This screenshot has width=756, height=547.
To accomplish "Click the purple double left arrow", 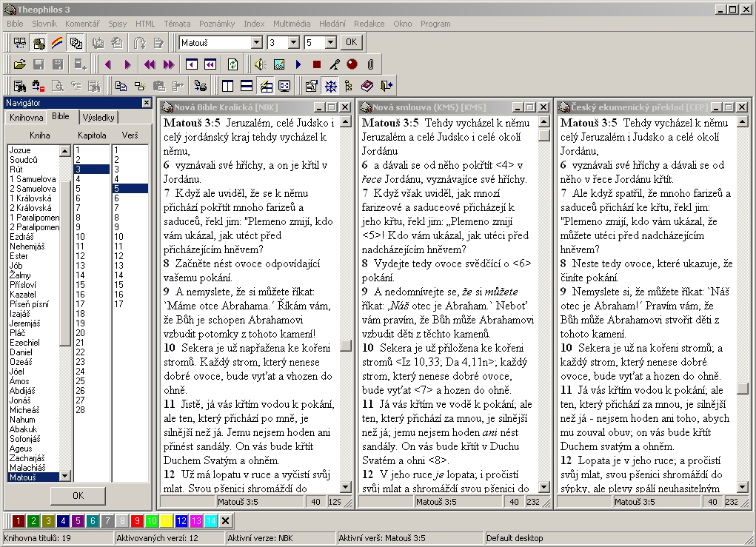I will 150,64.
